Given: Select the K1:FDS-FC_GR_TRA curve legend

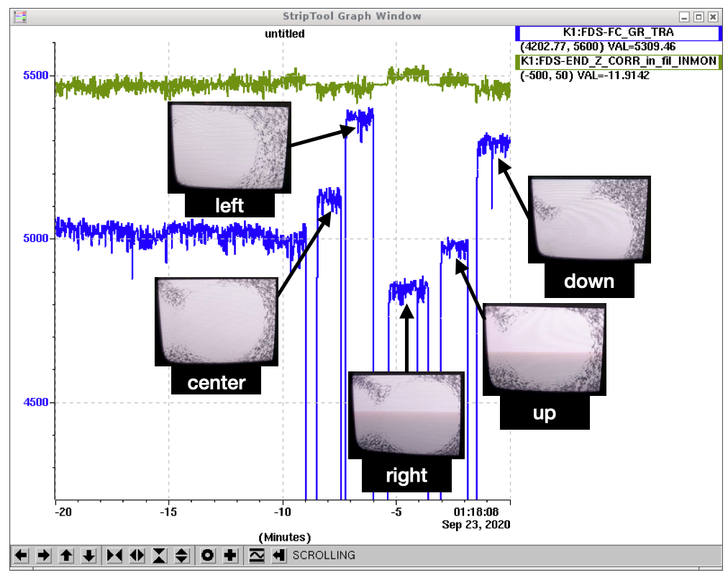Looking at the screenshot, I should pyautogui.click(x=618, y=32).
